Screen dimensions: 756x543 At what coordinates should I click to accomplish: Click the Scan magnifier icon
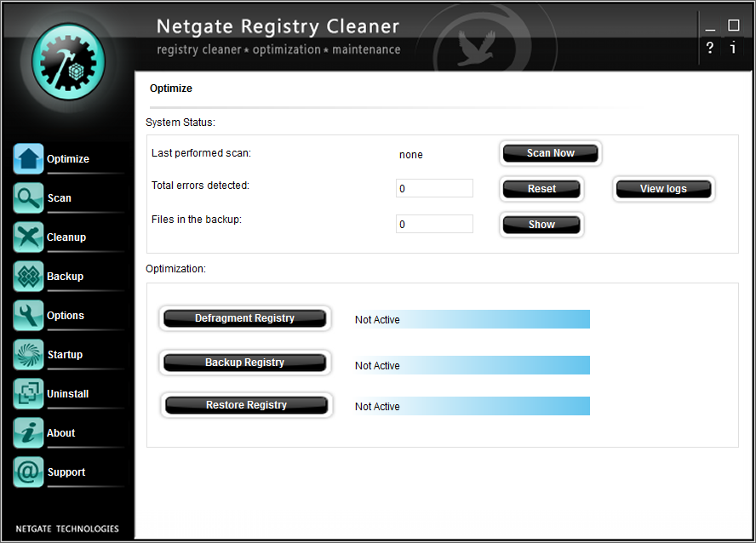[x=28, y=197]
